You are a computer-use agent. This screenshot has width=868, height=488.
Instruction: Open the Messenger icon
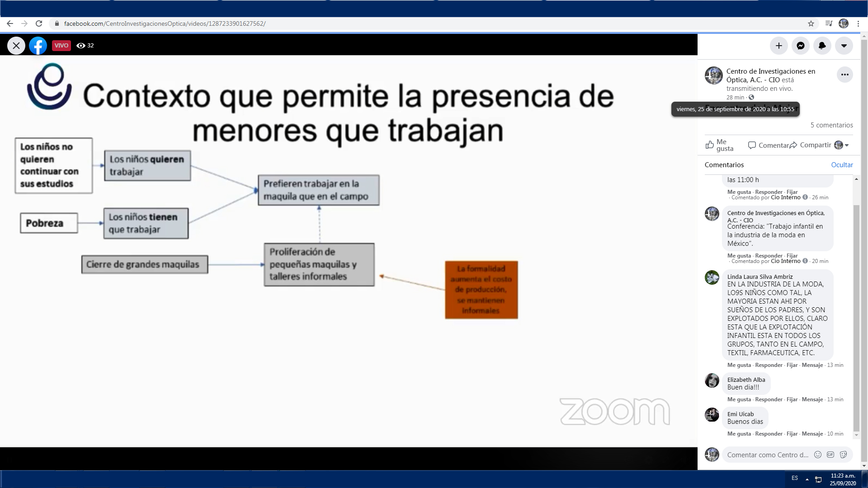click(800, 46)
